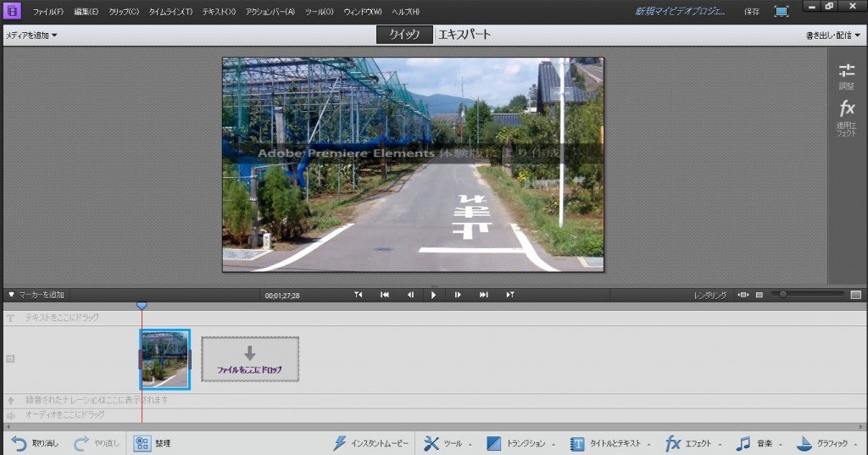This screenshot has height=455, width=868.
Task: Click the zoom out timeline icon
Action: coord(759,295)
